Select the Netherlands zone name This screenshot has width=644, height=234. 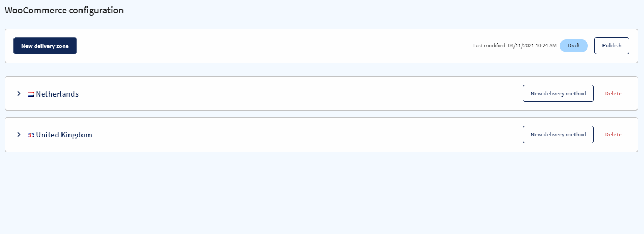tap(57, 94)
